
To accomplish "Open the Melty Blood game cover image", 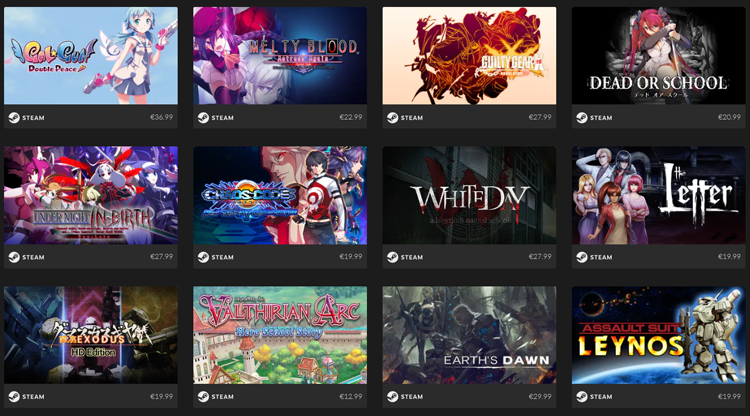I will tap(280, 55).
